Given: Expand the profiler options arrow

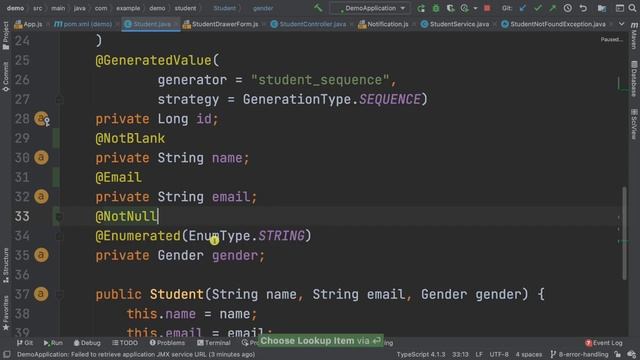Looking at the screenshot, I should [x=475, y=8].
